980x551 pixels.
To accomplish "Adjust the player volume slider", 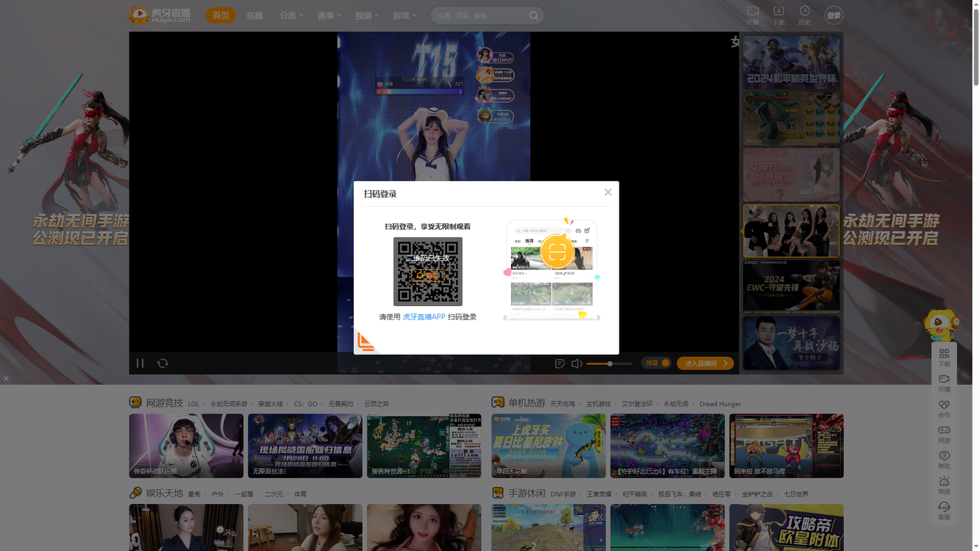I will (x=609, y=364).
